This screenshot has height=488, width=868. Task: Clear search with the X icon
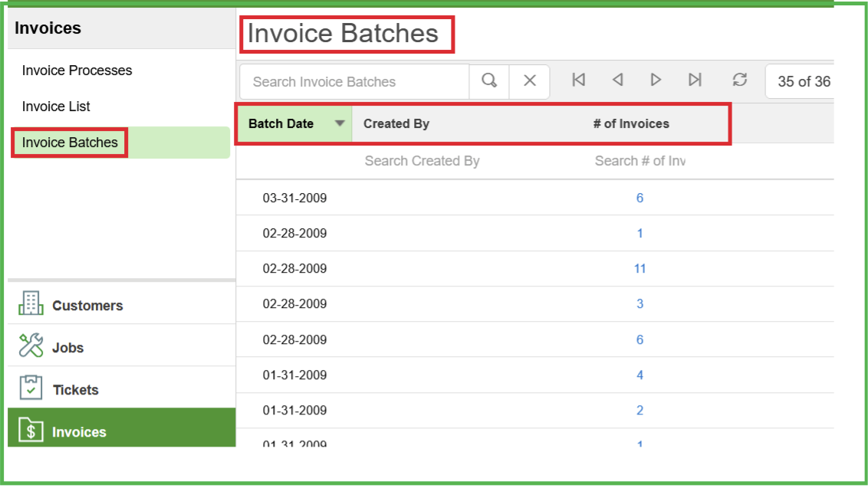click(x=529, y=81)
